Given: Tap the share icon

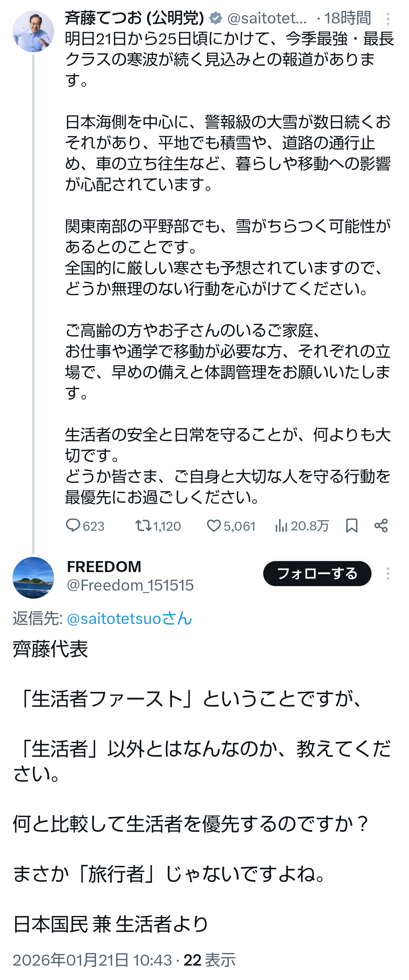Looking at the screenshot, I should 381,525.
